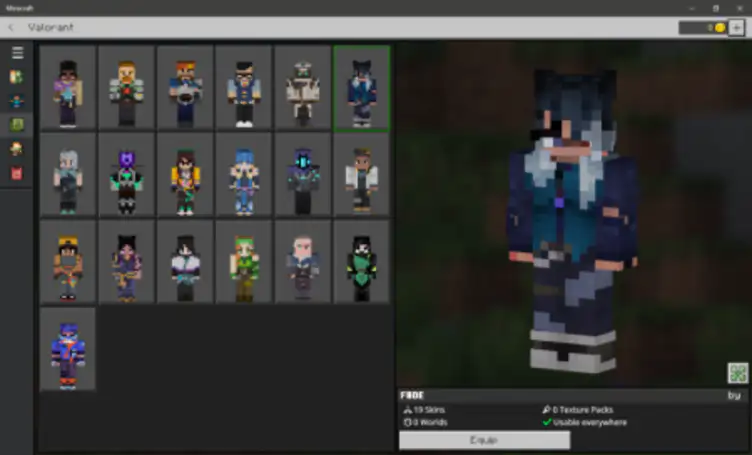
Task: Click the '0 Texture Packs' info text
Action: click(x=582, y=410)
